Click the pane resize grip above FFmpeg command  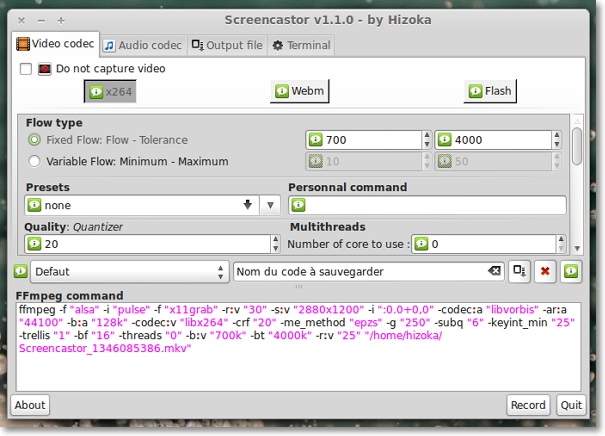click(x=299, y=286)
